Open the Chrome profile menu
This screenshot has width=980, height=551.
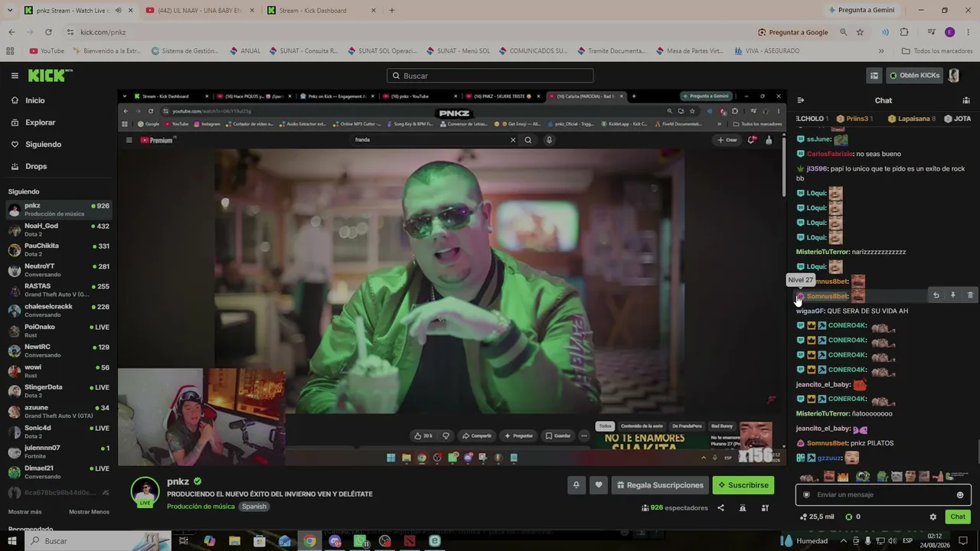[x=950, y=32]
